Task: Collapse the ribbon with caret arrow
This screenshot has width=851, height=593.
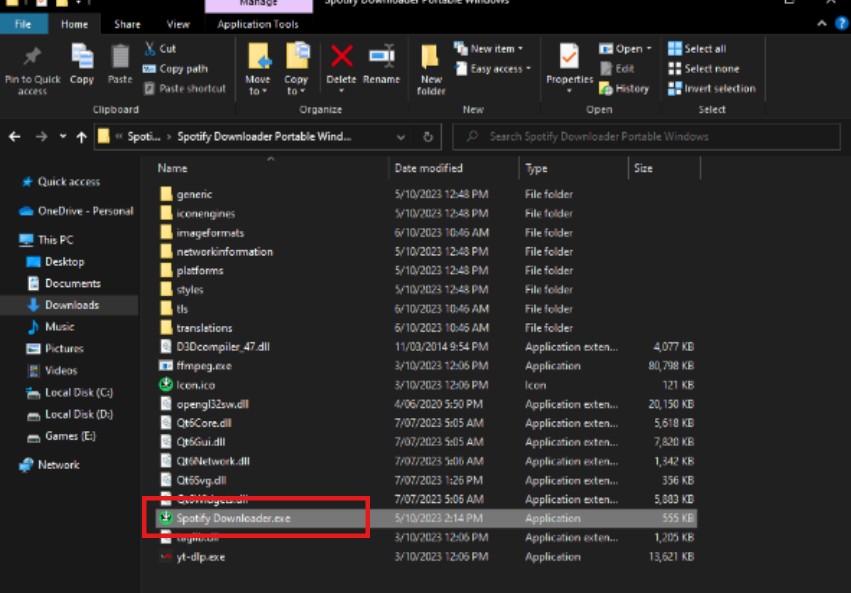Action: (x=822, y=23)
